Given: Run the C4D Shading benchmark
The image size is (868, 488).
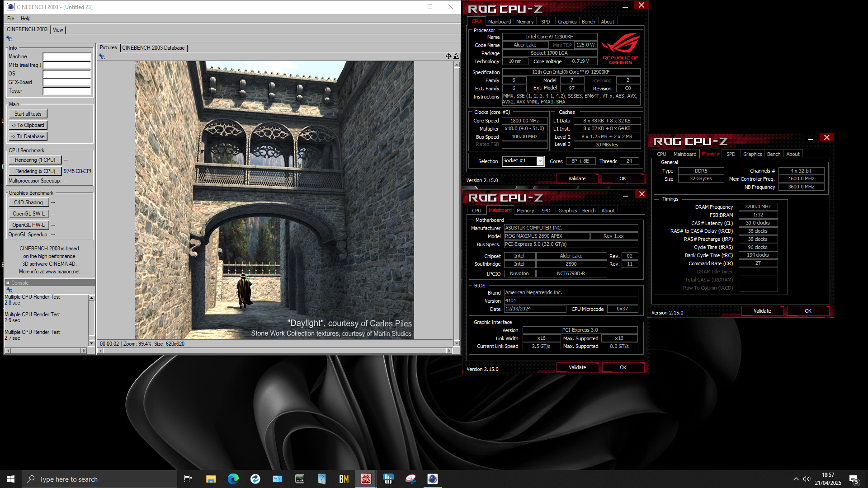Looking at the screenshot, I should 28,202.
